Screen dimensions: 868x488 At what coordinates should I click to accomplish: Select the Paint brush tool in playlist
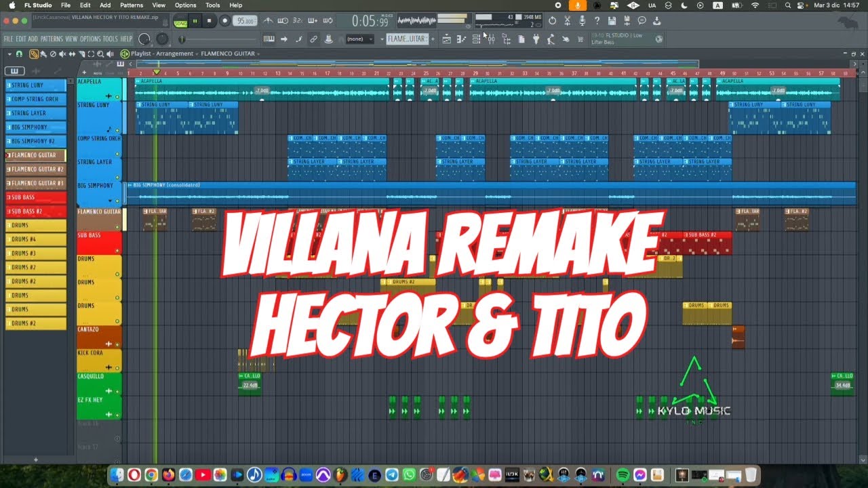tap(43, 54)
